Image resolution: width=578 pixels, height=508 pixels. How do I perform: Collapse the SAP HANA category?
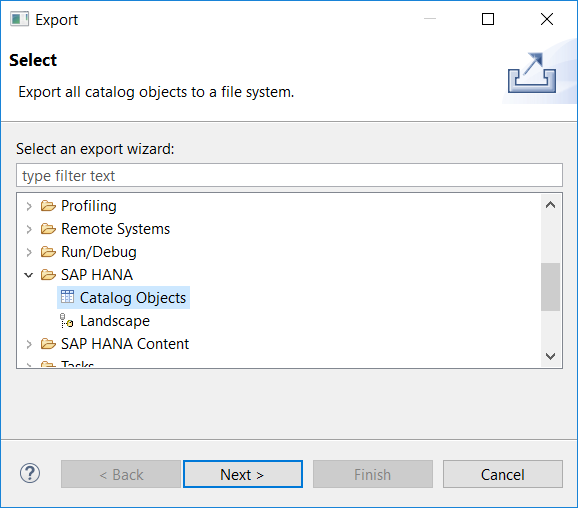(29, 275)
